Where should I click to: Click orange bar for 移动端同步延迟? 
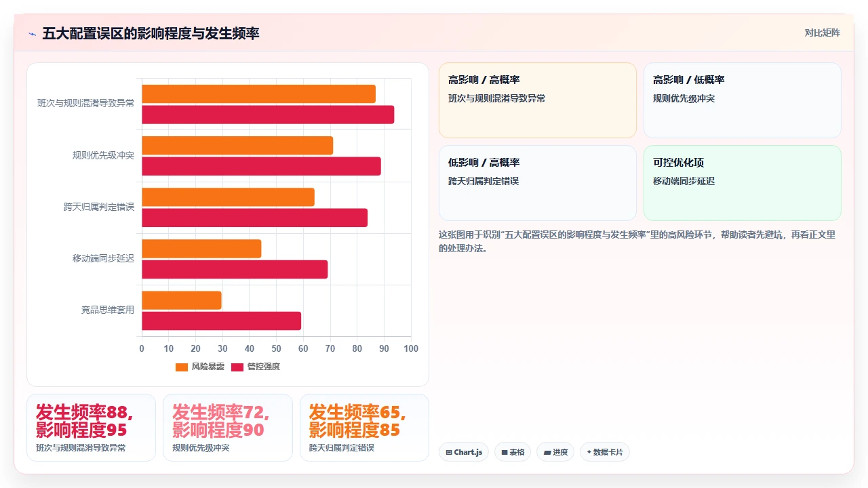pyautogui.click(x=201, y=249)
